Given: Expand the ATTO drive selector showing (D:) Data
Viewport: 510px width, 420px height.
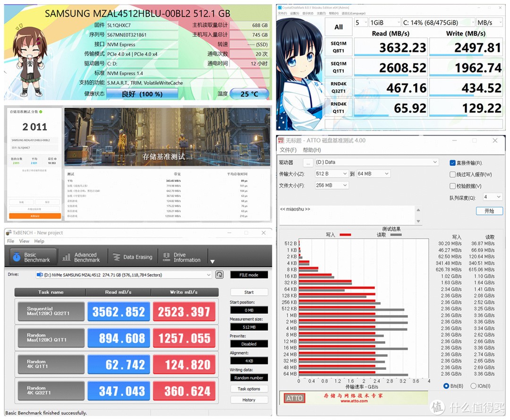Looking at the screenshot, I should click(x=434, y=162).
